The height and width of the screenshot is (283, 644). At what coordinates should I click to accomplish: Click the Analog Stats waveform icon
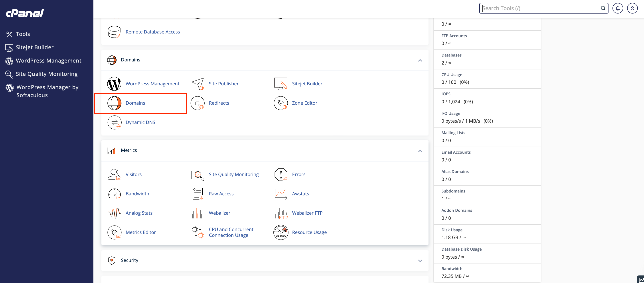[x=114, y=213]
